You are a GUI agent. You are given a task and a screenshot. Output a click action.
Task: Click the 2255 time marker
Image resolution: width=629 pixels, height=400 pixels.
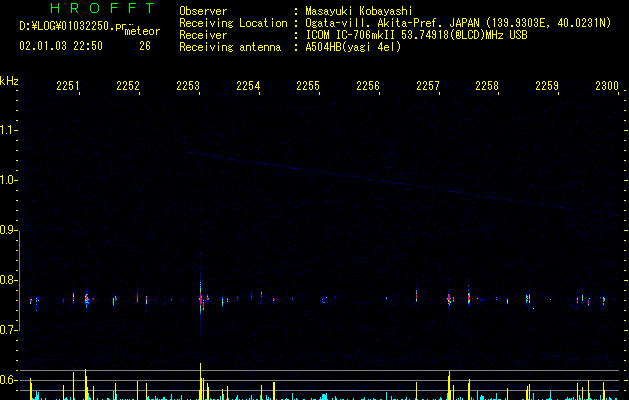click(x=308, y=85)
